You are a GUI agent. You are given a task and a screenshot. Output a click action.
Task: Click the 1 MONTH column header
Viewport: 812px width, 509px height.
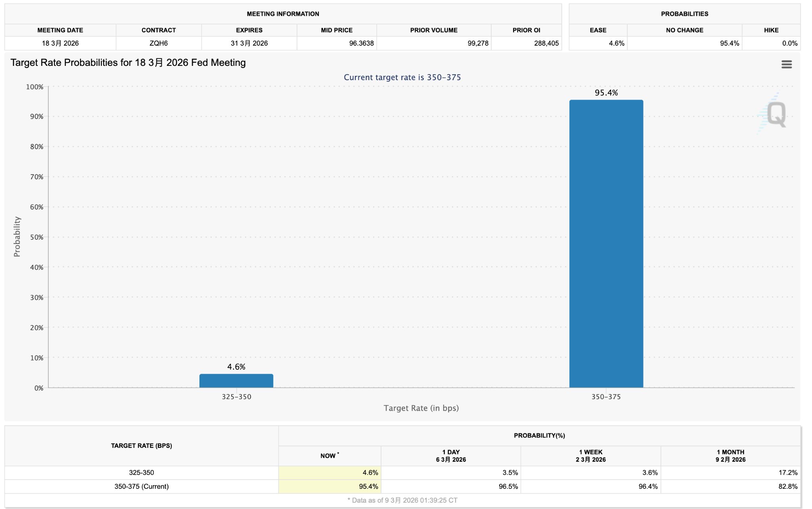[730, 456]
